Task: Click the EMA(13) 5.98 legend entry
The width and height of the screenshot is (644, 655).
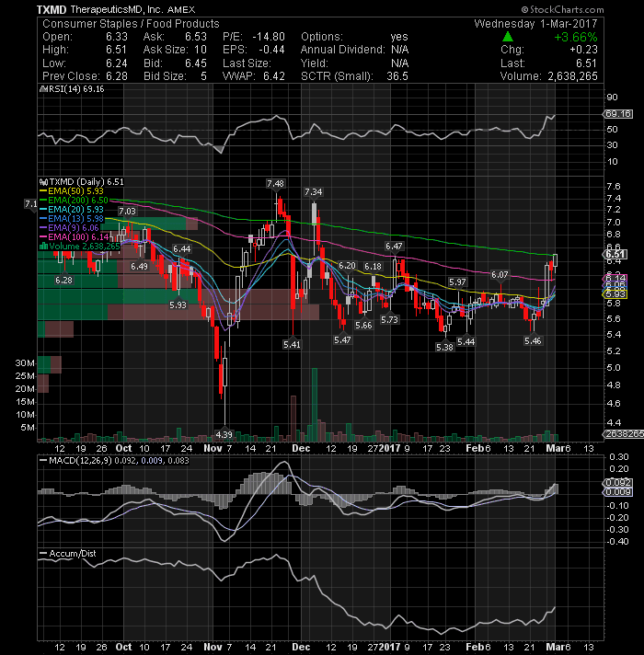Action: click(x=72, y=218)
